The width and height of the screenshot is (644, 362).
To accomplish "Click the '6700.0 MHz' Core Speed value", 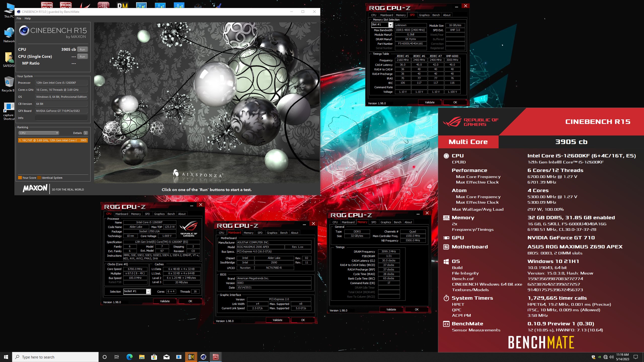I will (x=135, y=269).
